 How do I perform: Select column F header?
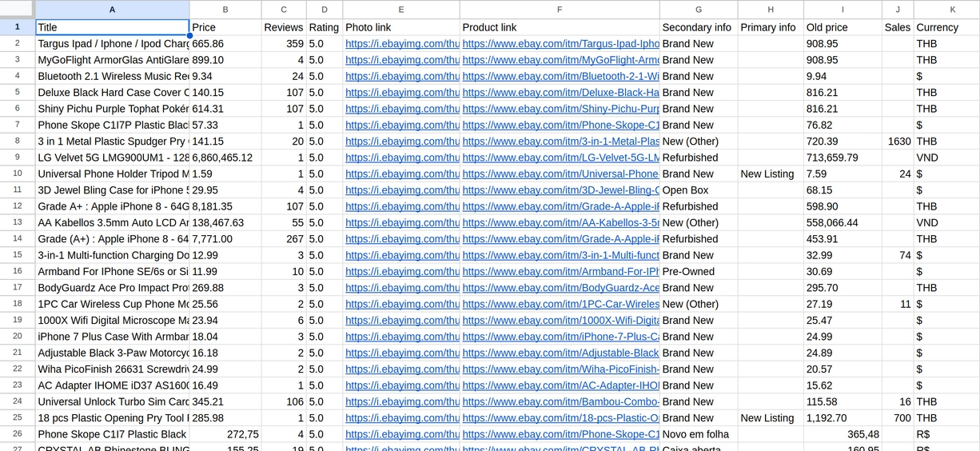[560, 10]
